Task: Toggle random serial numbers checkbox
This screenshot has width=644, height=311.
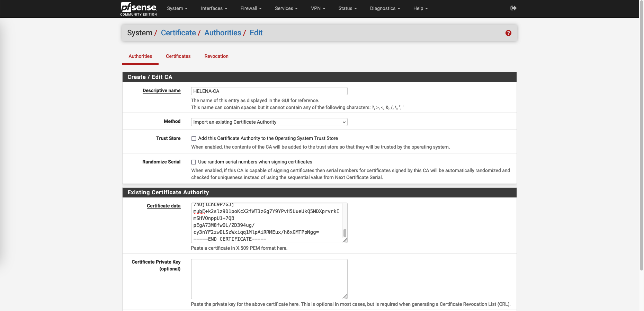Action: click(194, 162)
